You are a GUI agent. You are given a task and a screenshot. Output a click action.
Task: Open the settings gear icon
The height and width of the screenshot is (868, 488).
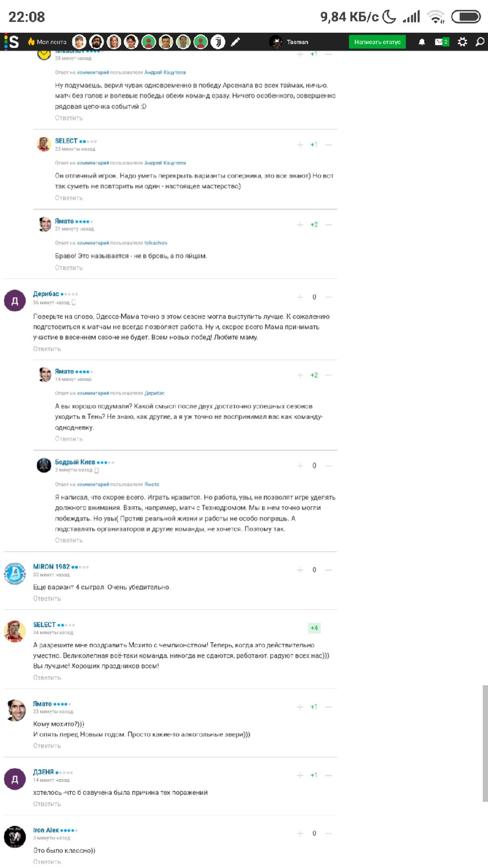point(462,42)
